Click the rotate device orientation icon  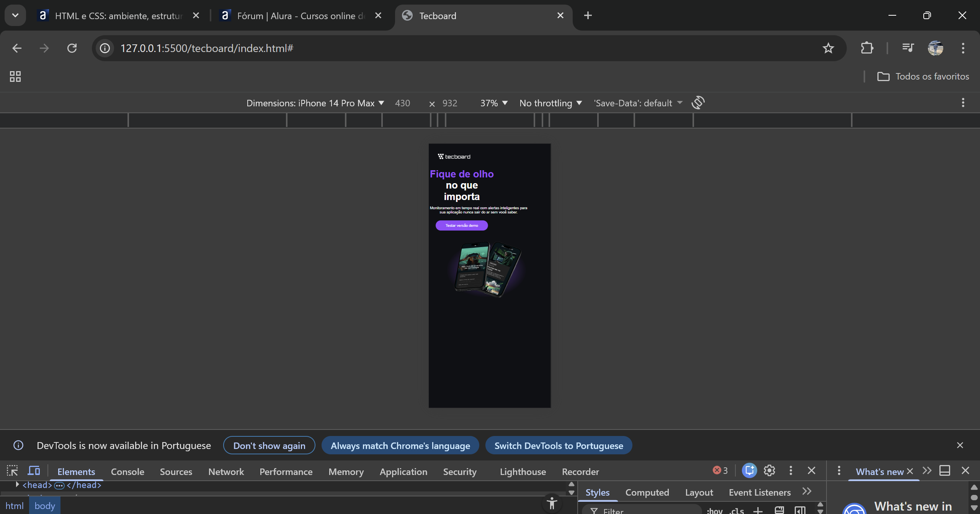click(x=698, y=102)
